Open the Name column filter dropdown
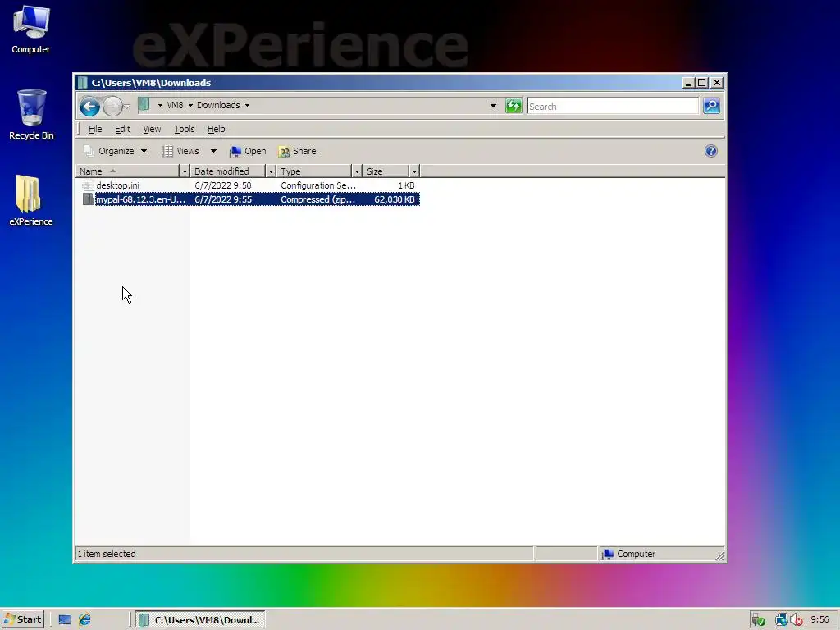Image resolution: width=840 pixels, height=630 pixels. pos(185,171)
